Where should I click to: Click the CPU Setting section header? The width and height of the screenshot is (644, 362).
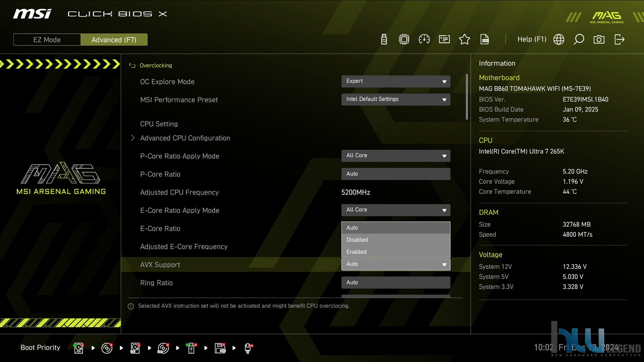[159, 124]
